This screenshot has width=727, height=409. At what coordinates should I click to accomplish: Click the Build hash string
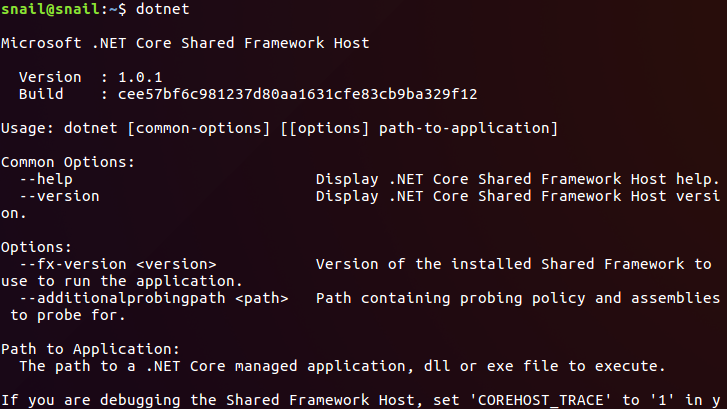click(298, 94)
